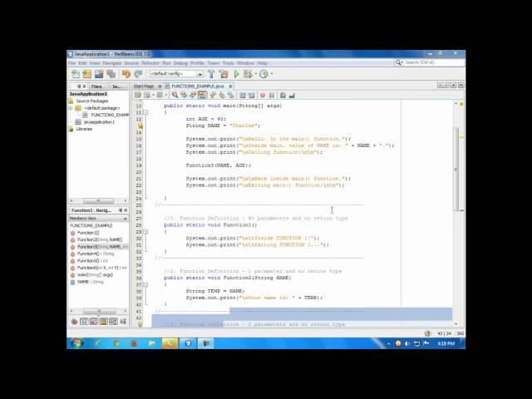Open the Debug Project dropdown arrow
The height and width of the screenshot is (399, 532).
click(255, 74)
